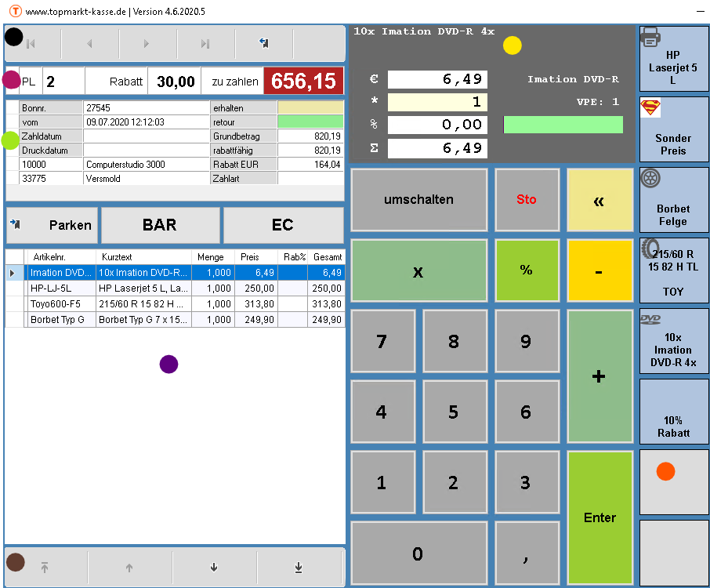Add the Borbet Felge wheel product

(x=673, y=200)
